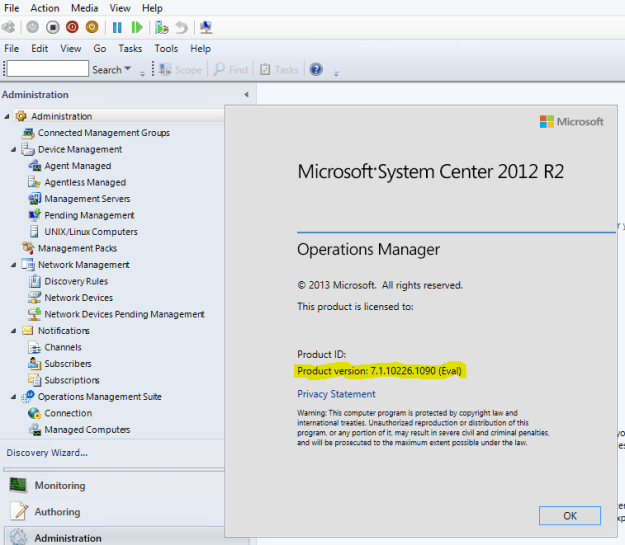Image resolution: width=625 pixels, height=545 pixels.
Task: Select Agentless Managed item
Action: click(x=85, y=182)
